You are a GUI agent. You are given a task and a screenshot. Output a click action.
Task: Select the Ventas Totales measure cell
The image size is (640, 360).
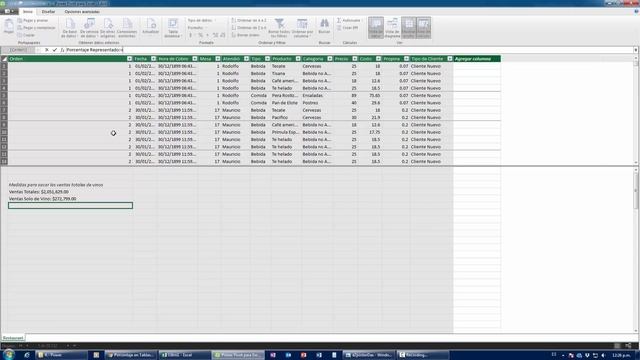70,191
